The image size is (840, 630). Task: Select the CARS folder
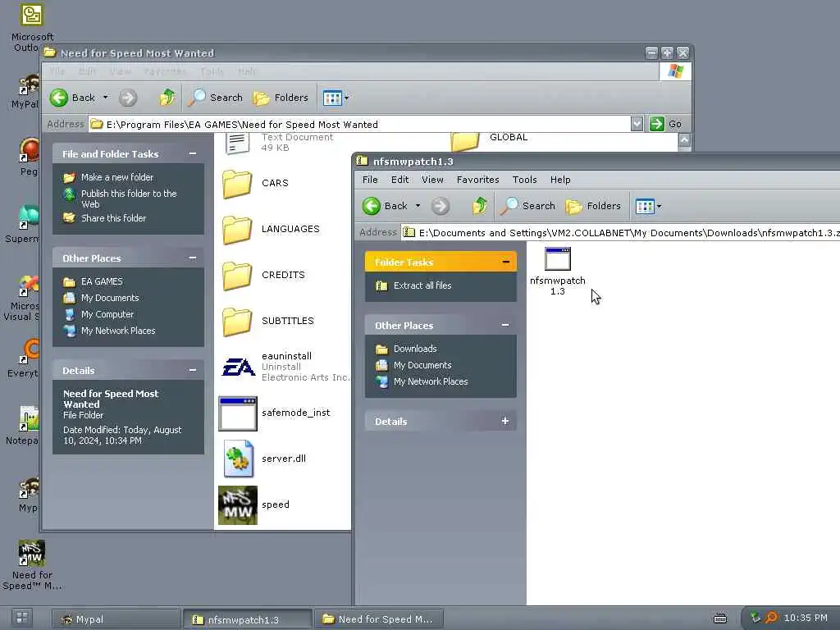coord(256,184)
